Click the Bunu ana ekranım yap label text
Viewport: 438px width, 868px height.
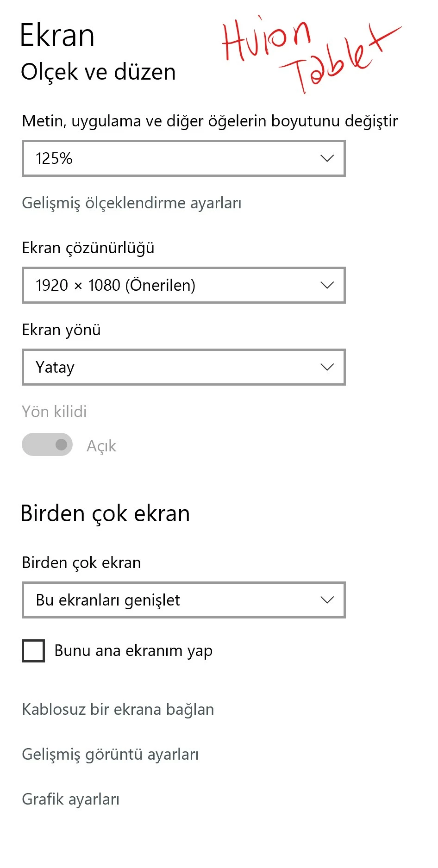(x=133, y=651)
